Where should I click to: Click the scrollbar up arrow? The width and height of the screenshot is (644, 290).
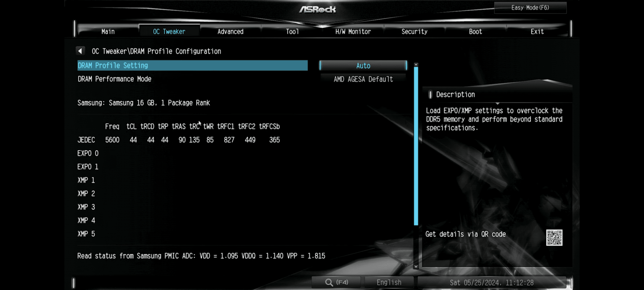point(416,65)
